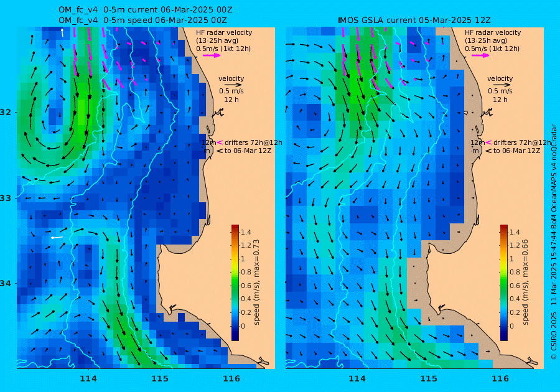Click the speed color bar in the right map
This screenshot has height=392, width=560.
point(503,282)
